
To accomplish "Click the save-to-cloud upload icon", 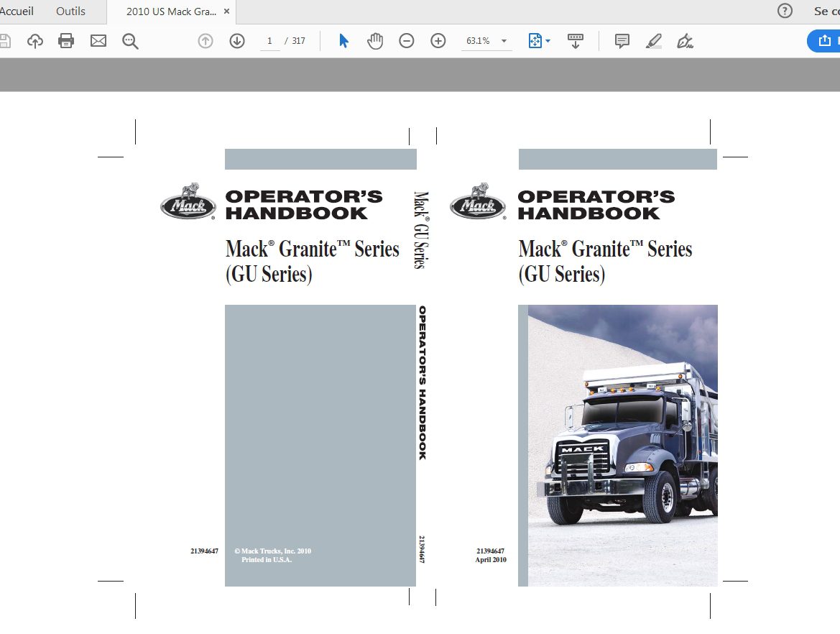I will pyautogui.click(x=35, y=41).
